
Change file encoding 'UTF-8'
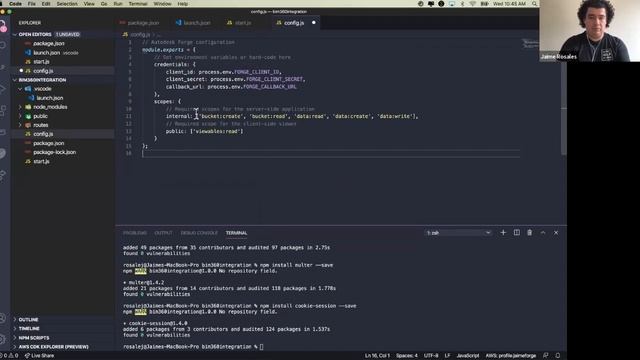pyautogui.click(x=431, y=356)
